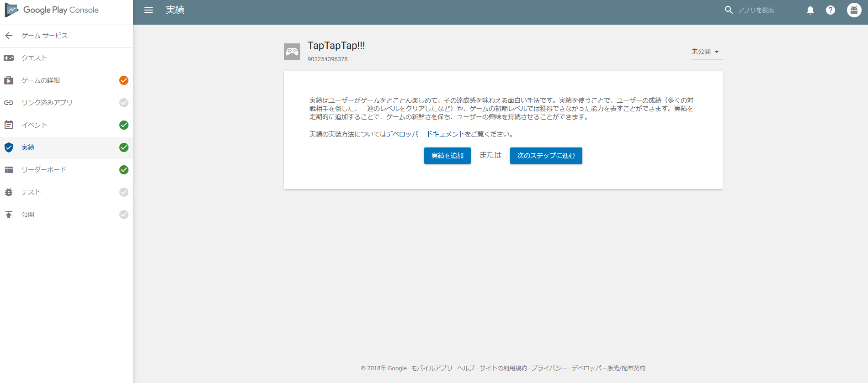Click the 実績 page title in header
The width and height of the screenshot is (868, 383).
tap(175, 10)
